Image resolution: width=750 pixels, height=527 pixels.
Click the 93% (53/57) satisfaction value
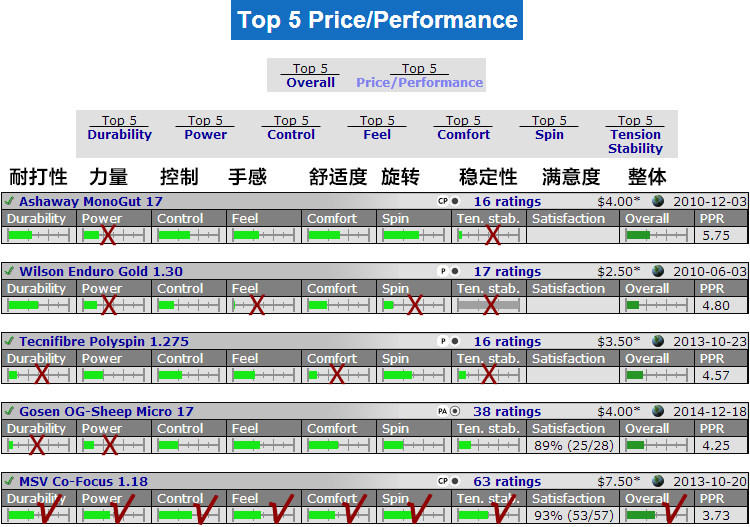pyautogui.click(x=574, y=515)
